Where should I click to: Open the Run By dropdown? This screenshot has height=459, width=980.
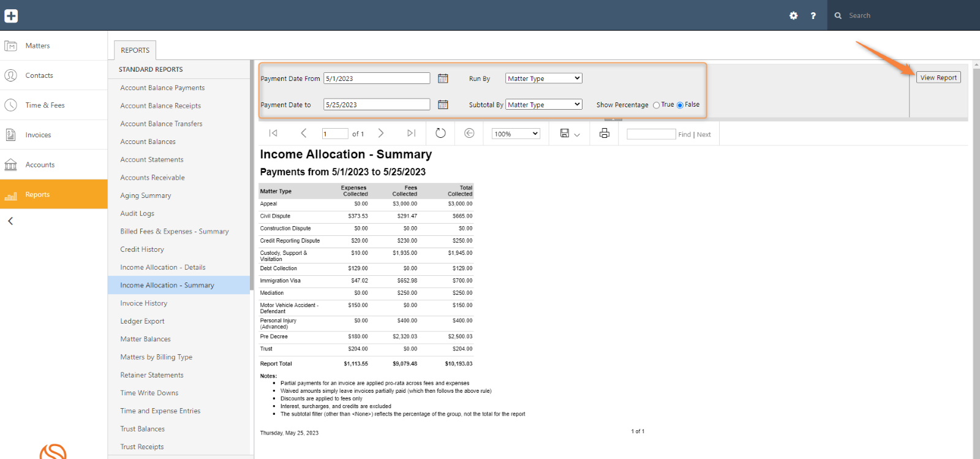click(544, 78)
